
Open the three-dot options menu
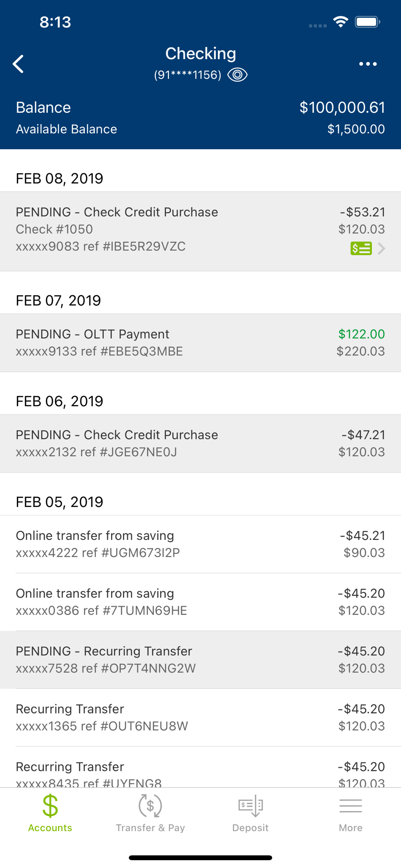[368, 64]
